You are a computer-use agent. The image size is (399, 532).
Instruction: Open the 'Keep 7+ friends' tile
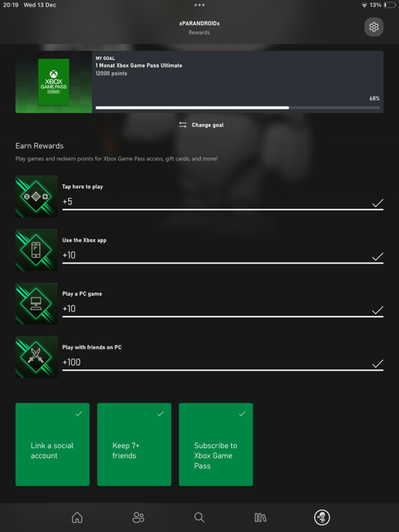tap(134, 445)
